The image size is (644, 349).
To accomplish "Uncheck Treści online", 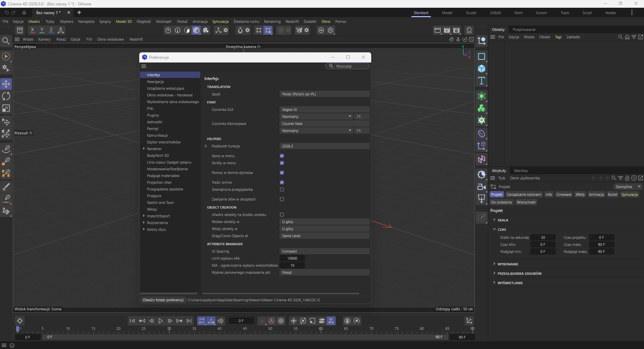I will pyautogui.click(x=282, y=182).
